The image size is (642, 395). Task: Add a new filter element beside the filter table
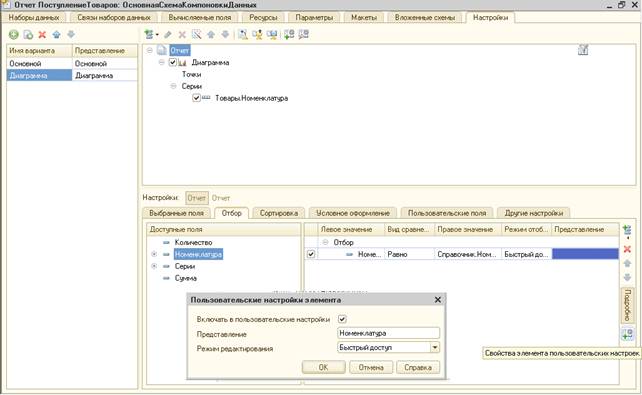627,231
